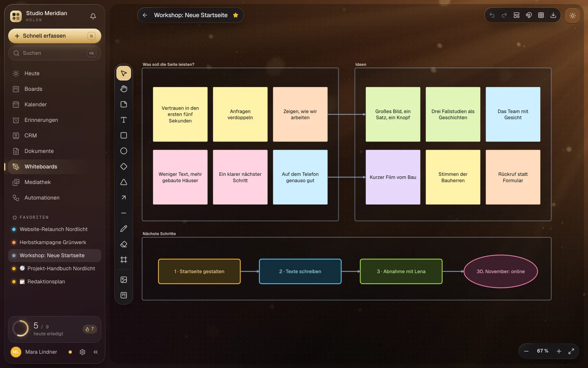Redo the last undone action
588x368 pixels.
coord(504,16)
